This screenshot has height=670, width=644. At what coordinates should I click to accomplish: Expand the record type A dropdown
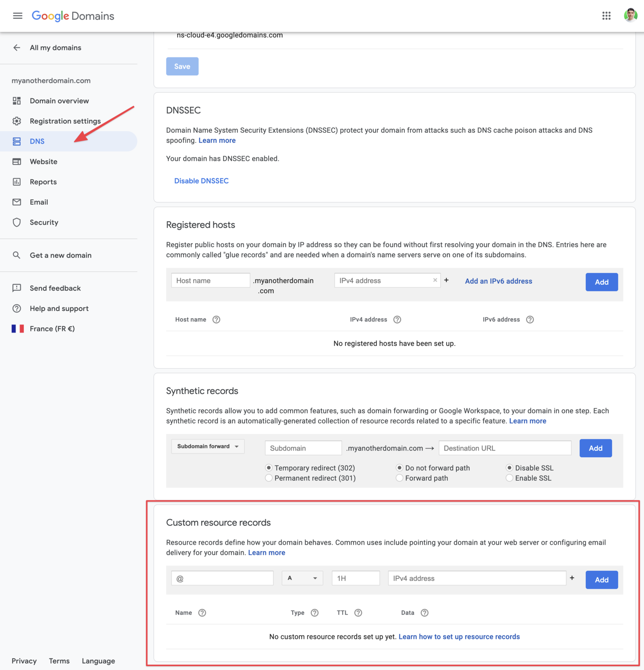(x=302, y=578)
